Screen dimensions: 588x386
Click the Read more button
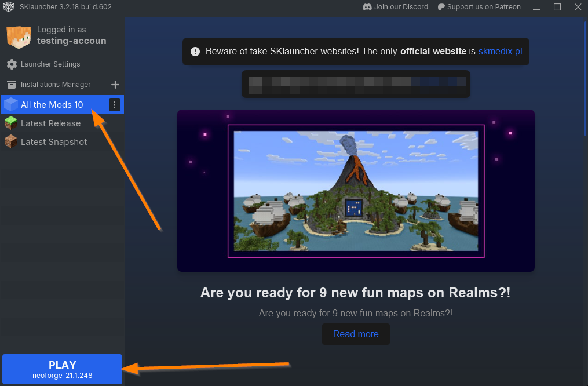pyautogui.click(x=356, y=334)
